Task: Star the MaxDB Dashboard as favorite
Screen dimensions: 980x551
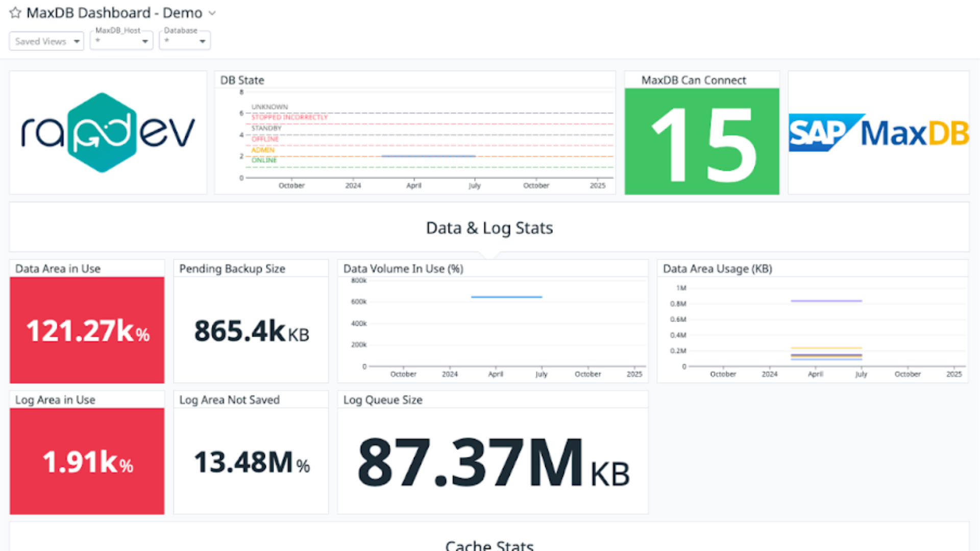Action: tap(15, 13)
